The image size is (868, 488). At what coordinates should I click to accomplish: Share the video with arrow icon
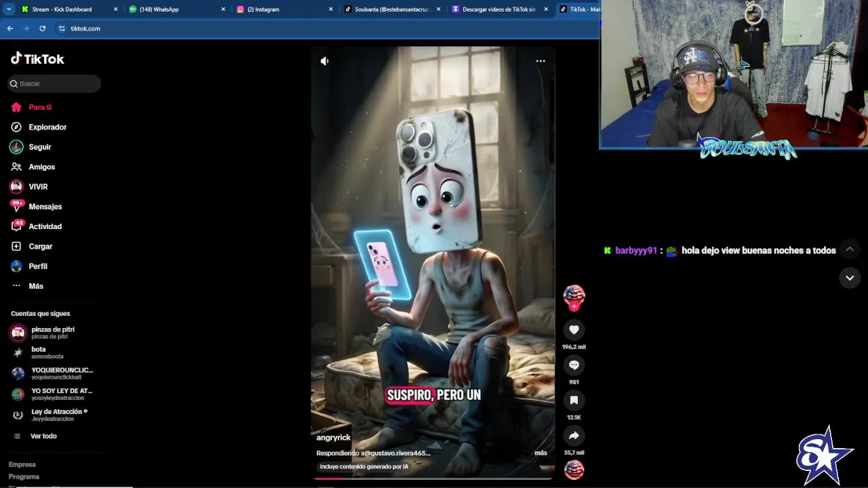(574, 435)
